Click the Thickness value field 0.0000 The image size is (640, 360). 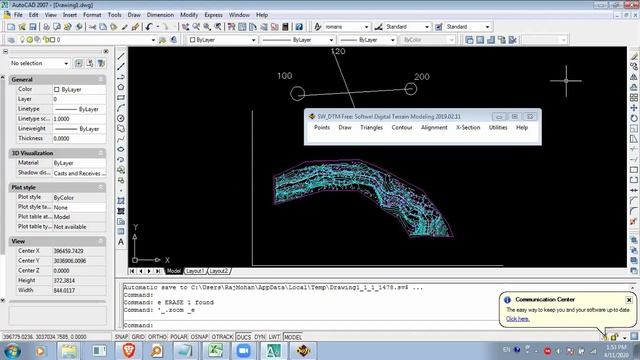point(79,138)
